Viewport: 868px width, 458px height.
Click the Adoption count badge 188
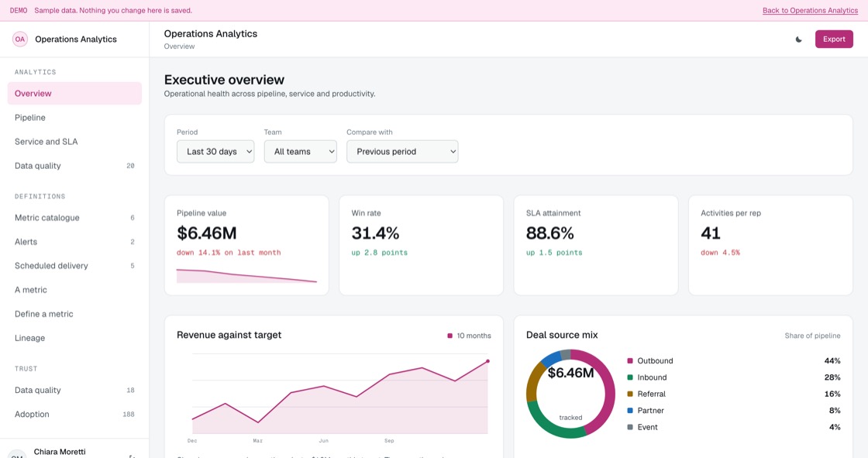pos(129,415)
